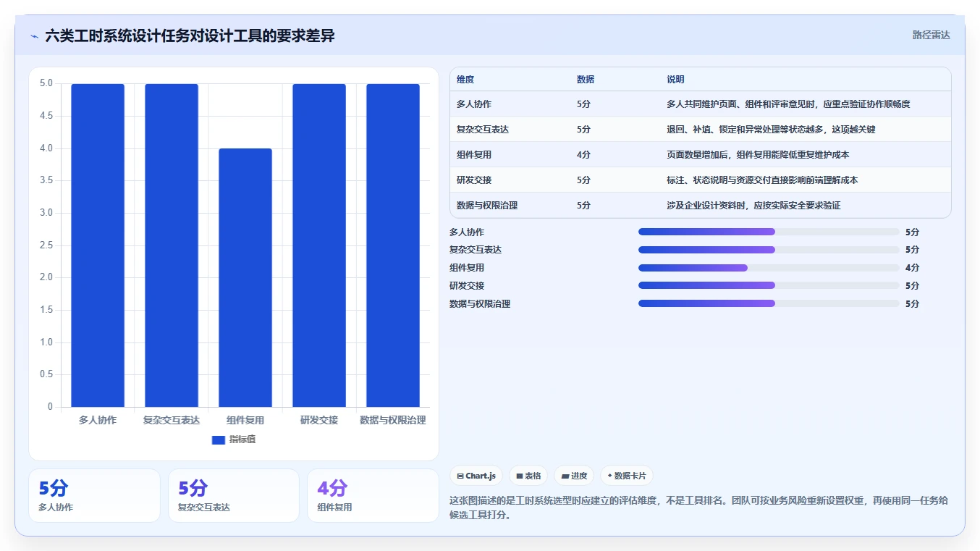Click the footnote paragraph starting with 这张图描述的是
This screenshot has height=551, width=980.
[700, 508]
